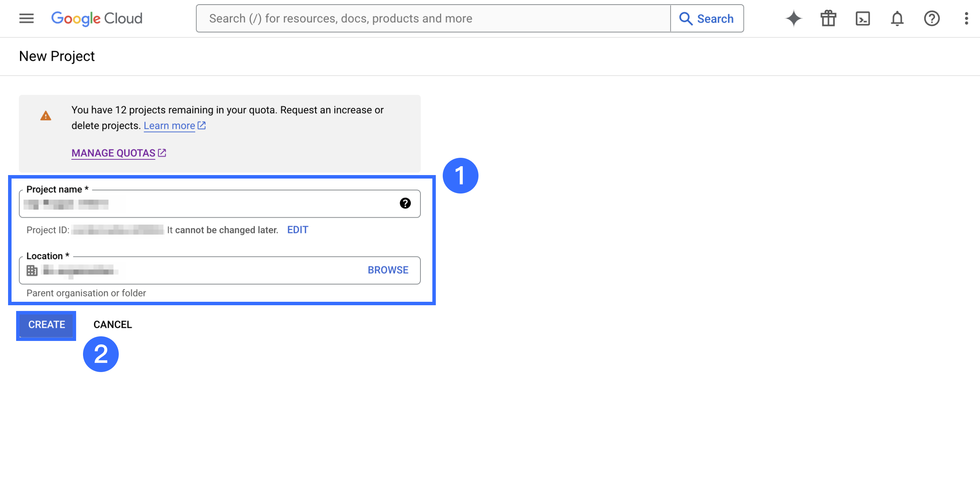Open the notifications bell
The height and width of the screenshot is (478, 980).
coord(897,18)
